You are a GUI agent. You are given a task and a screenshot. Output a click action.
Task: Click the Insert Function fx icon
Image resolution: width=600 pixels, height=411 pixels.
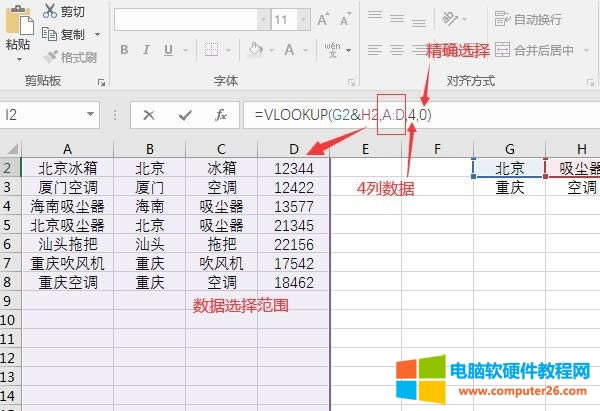coord(221,115)
